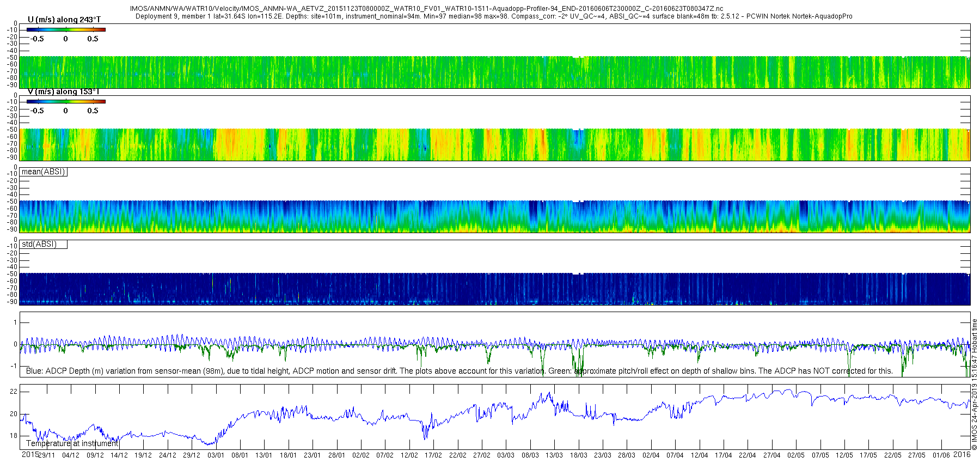
Task: Click the U (m/s) along 243°T title
Action: pyautogui.click(x=64, y=20)
